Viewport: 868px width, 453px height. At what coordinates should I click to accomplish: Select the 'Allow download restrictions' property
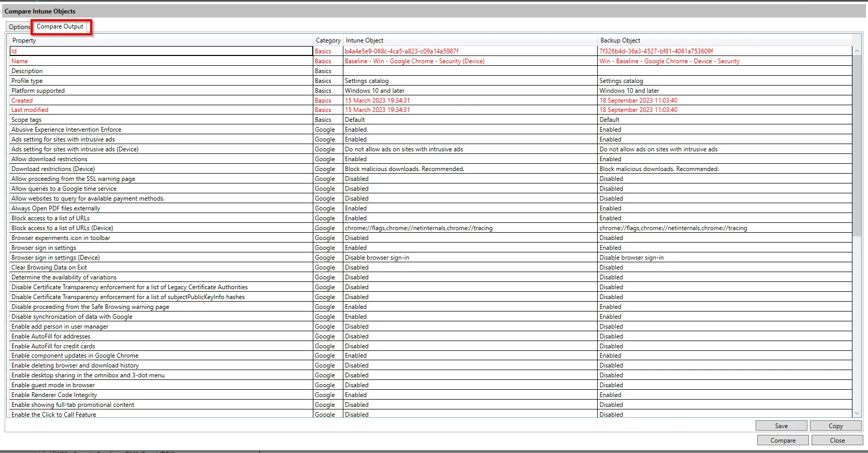tap(49, 159)
